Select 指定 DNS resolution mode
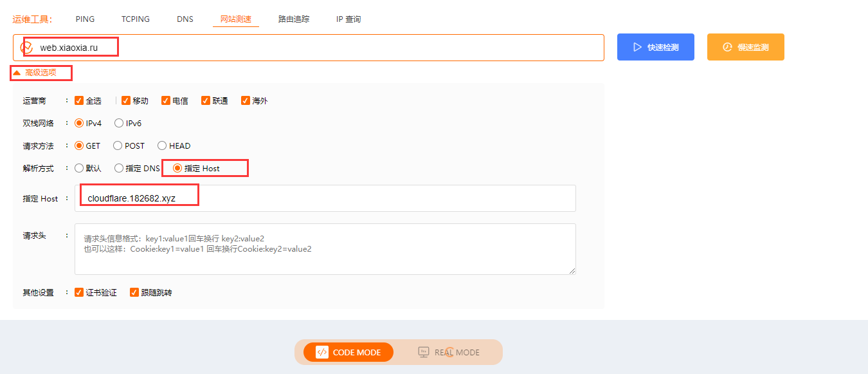The height and width of the screenshot is (374, 868). (x=119, y=169)
